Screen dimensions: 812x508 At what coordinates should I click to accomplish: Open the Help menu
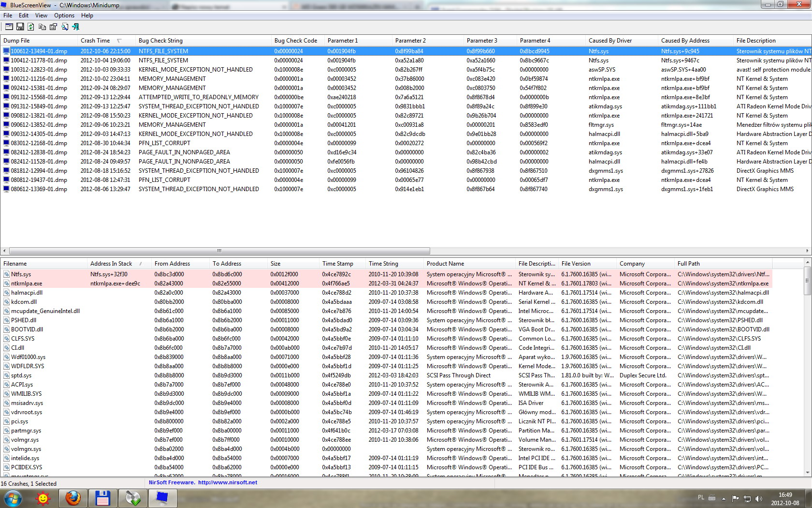[x=87, y=15]
